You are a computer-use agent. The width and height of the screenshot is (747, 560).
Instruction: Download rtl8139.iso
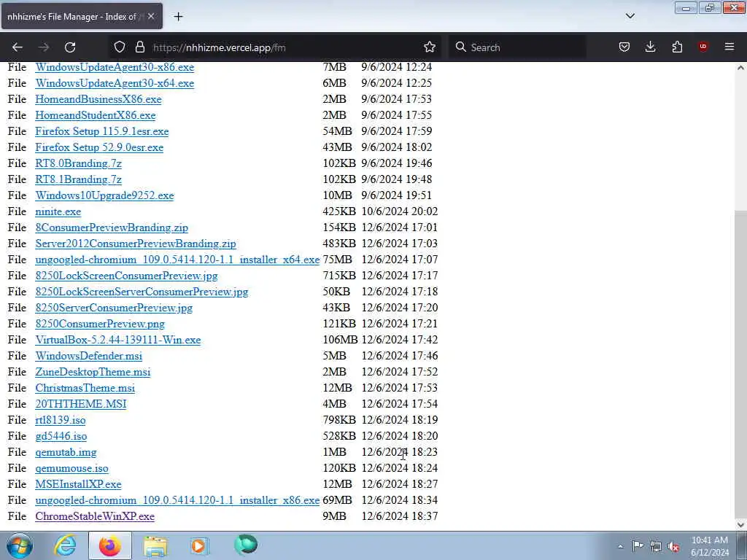[61, 420]
